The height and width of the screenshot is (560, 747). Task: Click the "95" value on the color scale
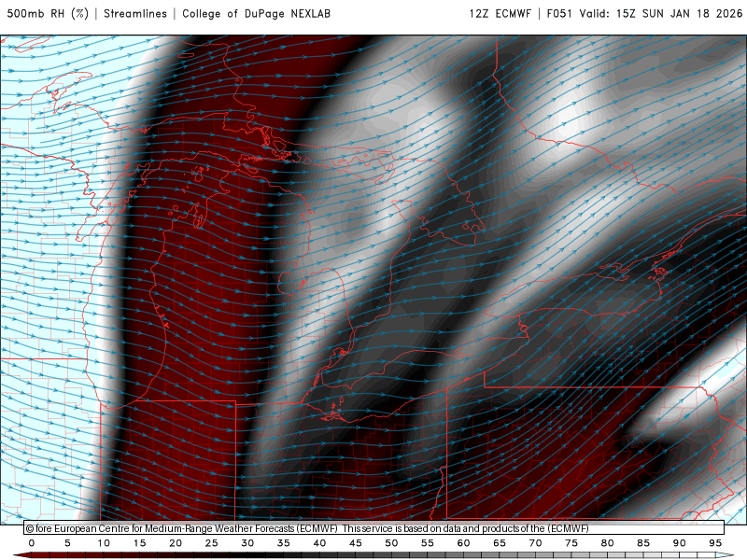(715, 543)
